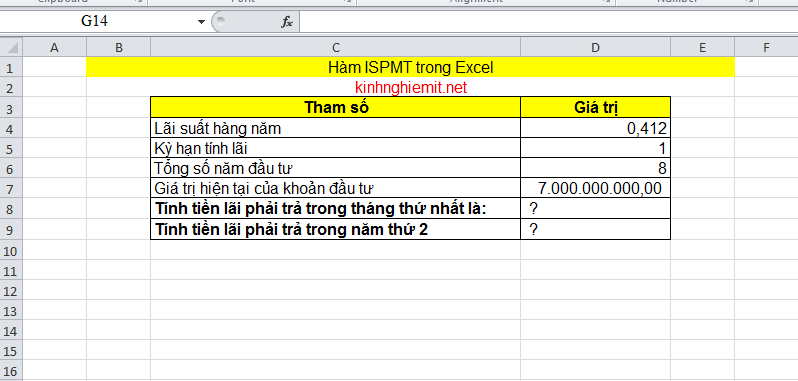Select column F header
The width and height of the screenshot is (798, 381).
click(x=766, y=48)
